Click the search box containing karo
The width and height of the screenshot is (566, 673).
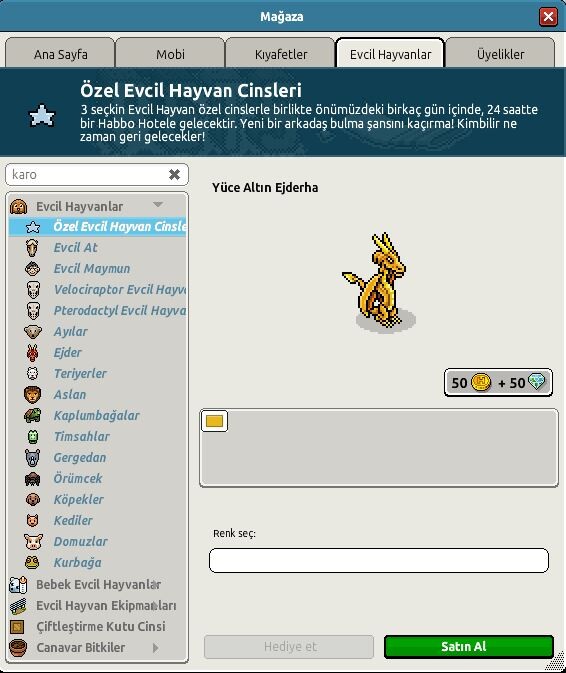(97, 175)
